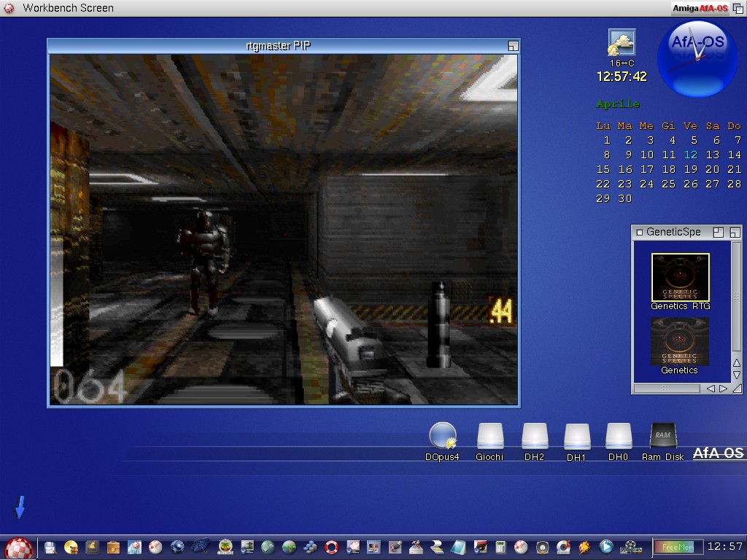The width and height of the screenshot is (747, 560).
Task: Open the DOpus4 desktop icon
Action: [442, 436]
